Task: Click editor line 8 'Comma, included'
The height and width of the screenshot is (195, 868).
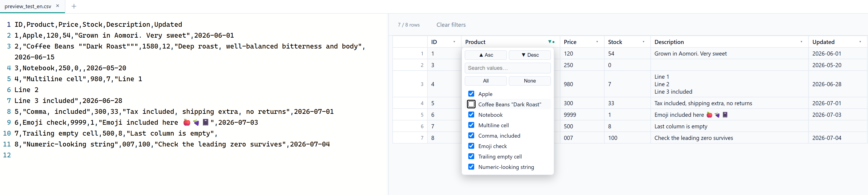Action: [174, 112]
